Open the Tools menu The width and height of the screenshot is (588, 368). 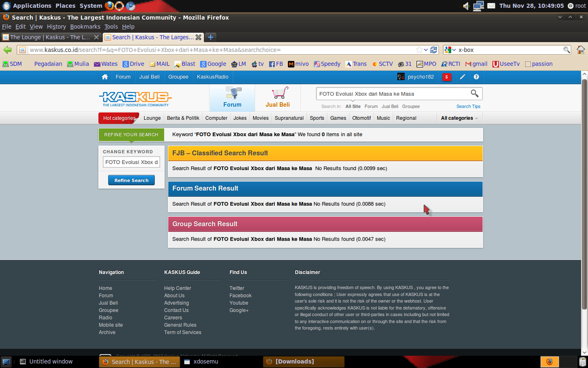click(111, 27)
